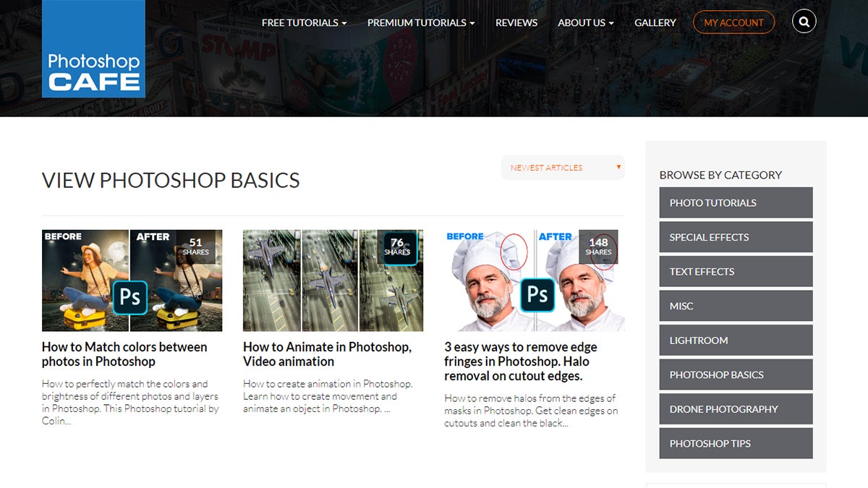Browse the Photoshop Tips category
Image resolution: width=868 pixels, height=488 pixels.
736,443
